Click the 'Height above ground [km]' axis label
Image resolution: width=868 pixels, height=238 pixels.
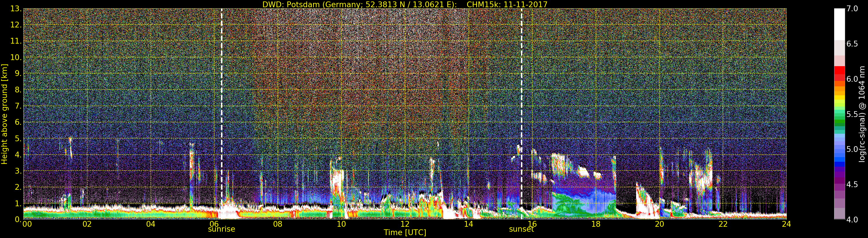pyautogui.click(x=4, y=114)
